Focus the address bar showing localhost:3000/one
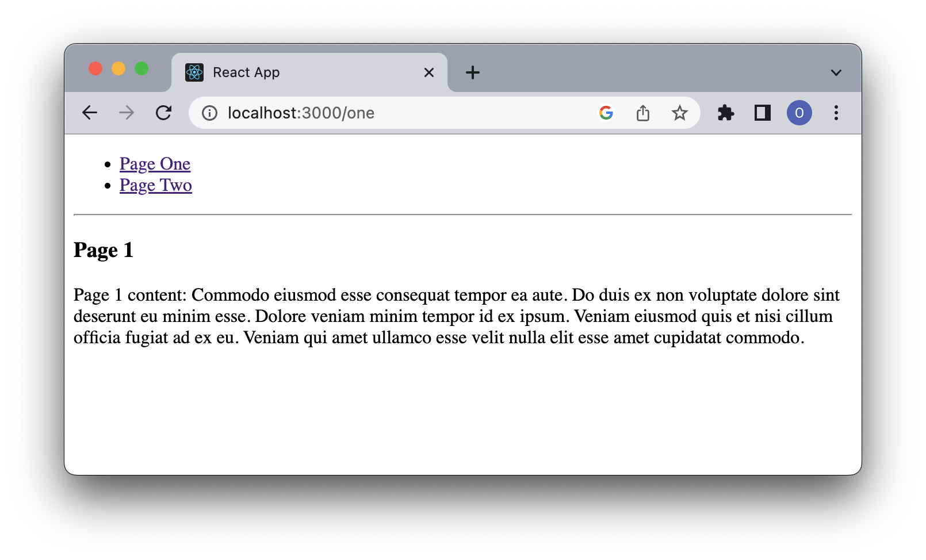 click(403, 113)
